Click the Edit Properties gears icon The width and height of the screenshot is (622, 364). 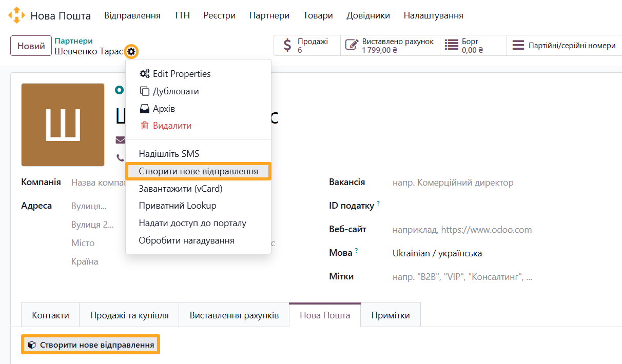pyautogui.click(x=145, y=74)
